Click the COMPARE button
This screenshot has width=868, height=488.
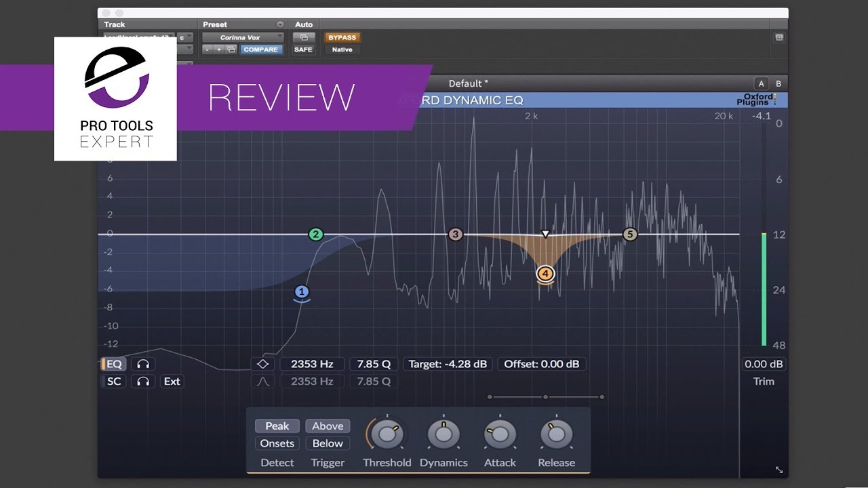[x=261, y=49]
